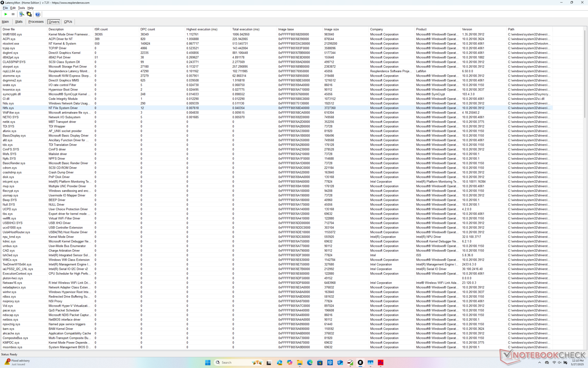Select the i8042prt.sys row
This screenshot has width=588, height=368.
coord(277,57)
